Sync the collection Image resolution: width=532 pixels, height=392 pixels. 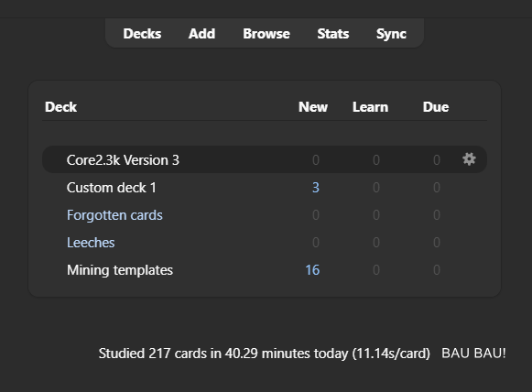point(391,34)
